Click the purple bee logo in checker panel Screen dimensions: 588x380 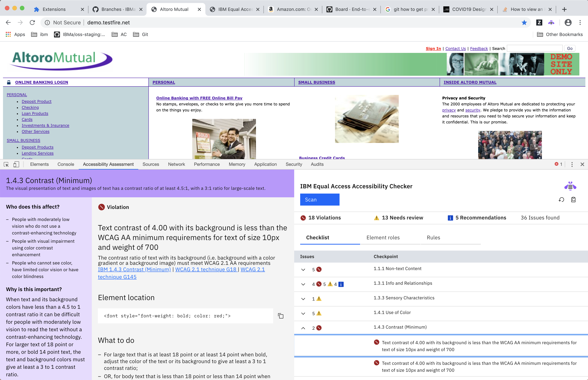[570, 186]
